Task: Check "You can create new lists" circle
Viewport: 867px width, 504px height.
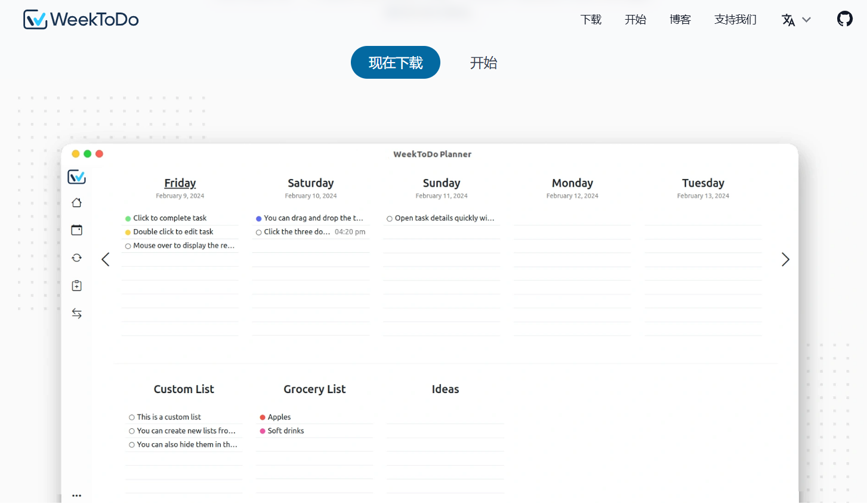Action: [131, 431]
